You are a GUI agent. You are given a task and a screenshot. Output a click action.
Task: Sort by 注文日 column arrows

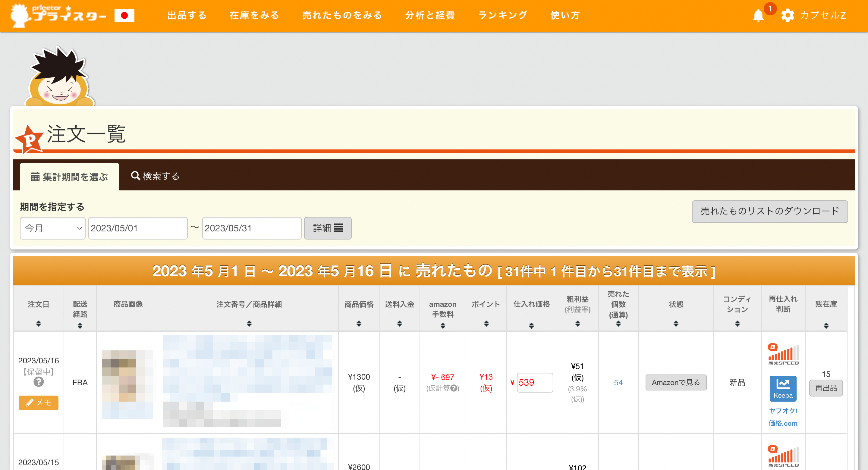(x=38, y=324)
